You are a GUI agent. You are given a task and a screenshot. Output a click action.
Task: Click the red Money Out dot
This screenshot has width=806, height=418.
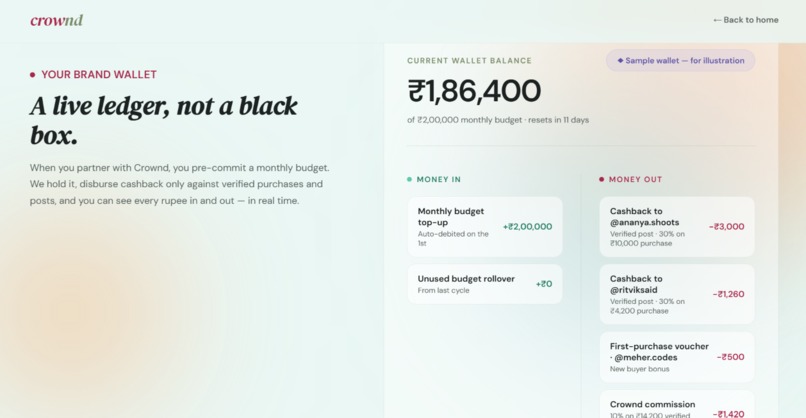601,179
